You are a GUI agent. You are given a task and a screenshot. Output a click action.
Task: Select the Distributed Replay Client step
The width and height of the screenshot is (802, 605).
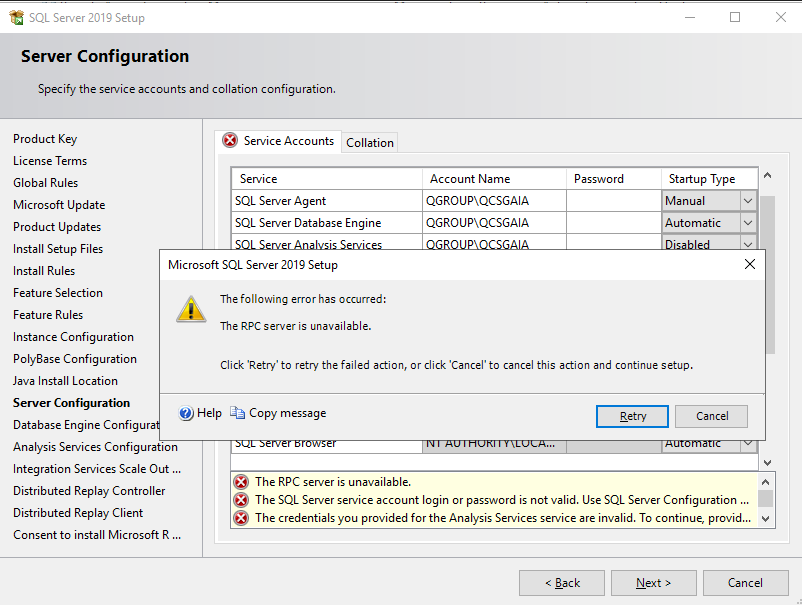78,512
